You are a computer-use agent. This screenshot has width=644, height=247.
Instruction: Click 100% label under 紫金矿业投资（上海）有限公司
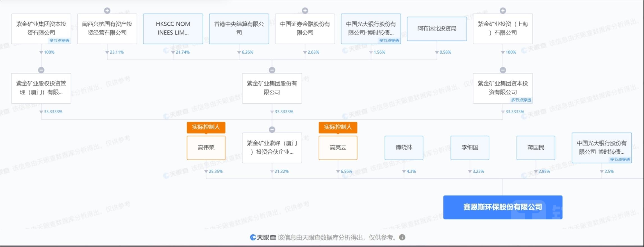click(511, 52)
